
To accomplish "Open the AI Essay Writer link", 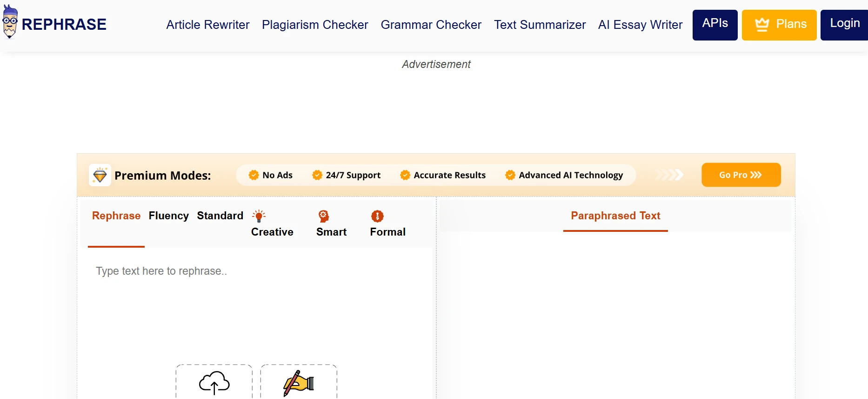I will [x=640, y=25].
